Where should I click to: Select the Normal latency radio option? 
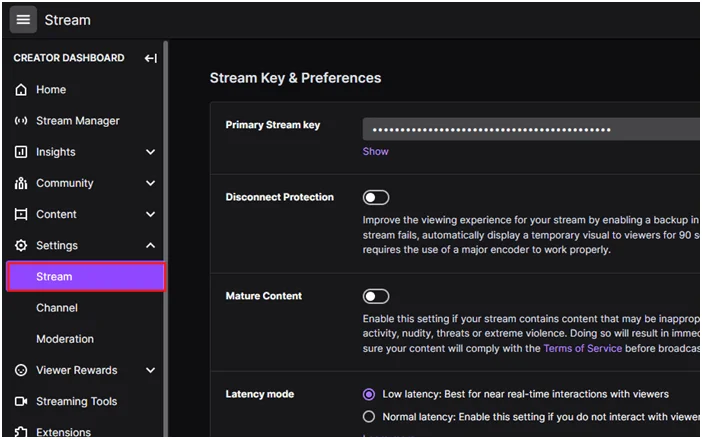pos(368,417)
